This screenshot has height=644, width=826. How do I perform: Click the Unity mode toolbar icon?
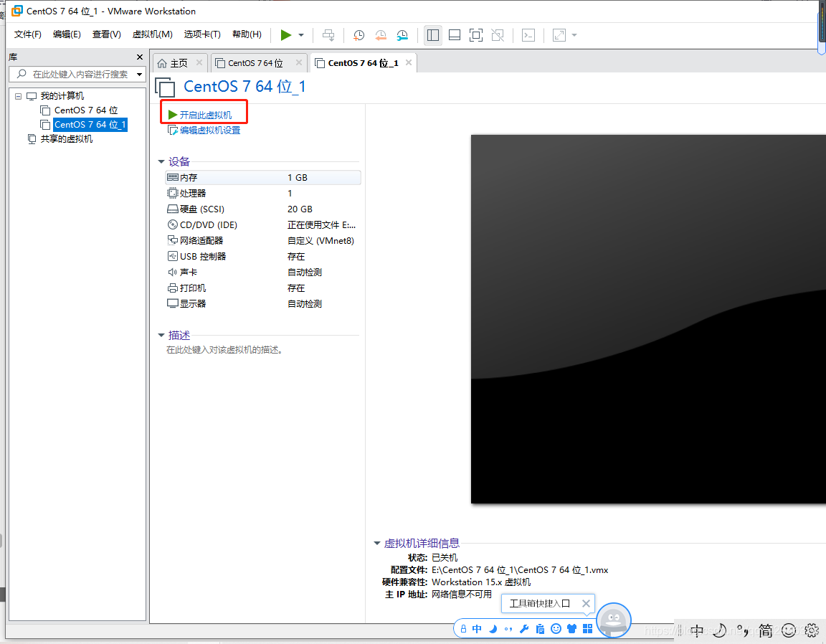pos(498,35)
